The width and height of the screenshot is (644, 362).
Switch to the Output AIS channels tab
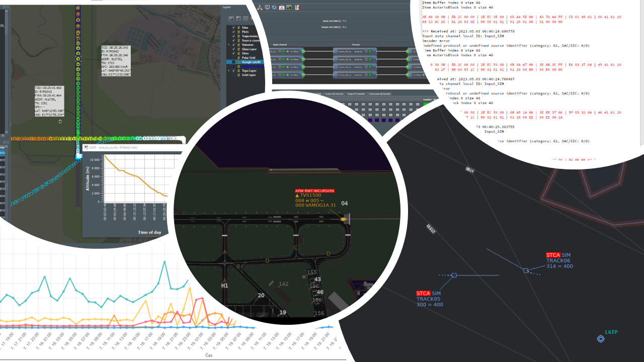click(334, 94)
